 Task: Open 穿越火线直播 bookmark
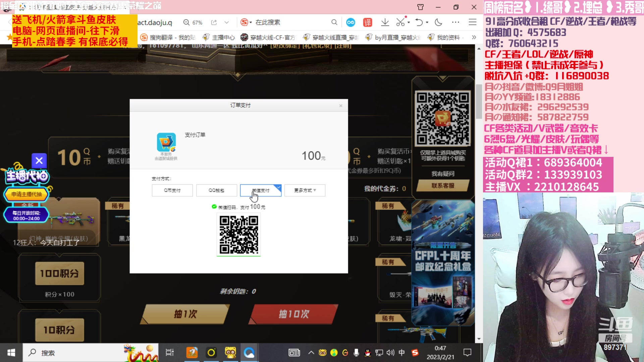[330, 37]
